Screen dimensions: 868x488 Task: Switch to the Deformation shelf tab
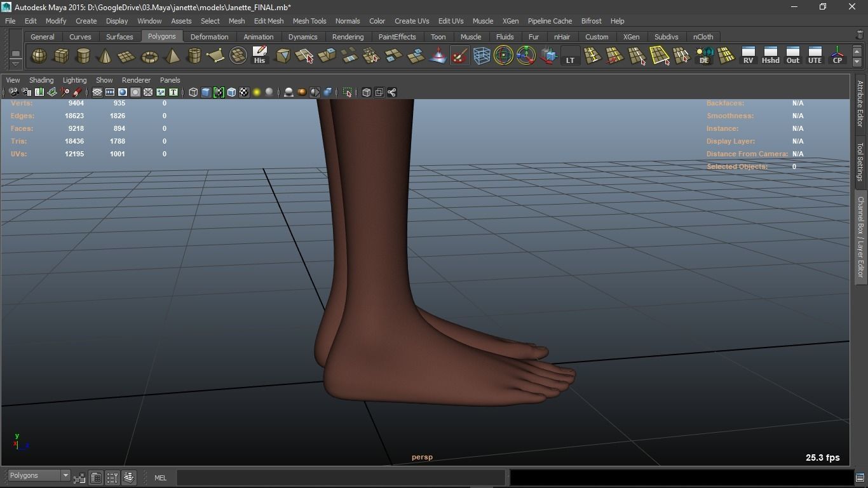209,37
